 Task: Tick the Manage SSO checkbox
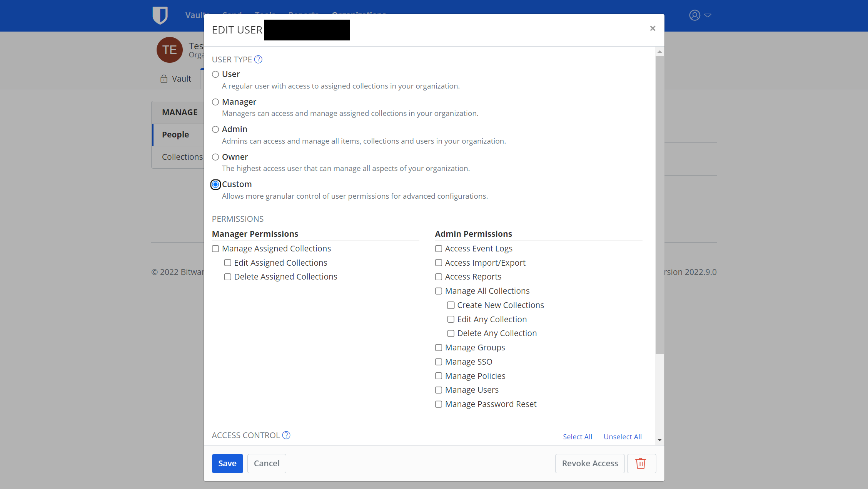439,362
